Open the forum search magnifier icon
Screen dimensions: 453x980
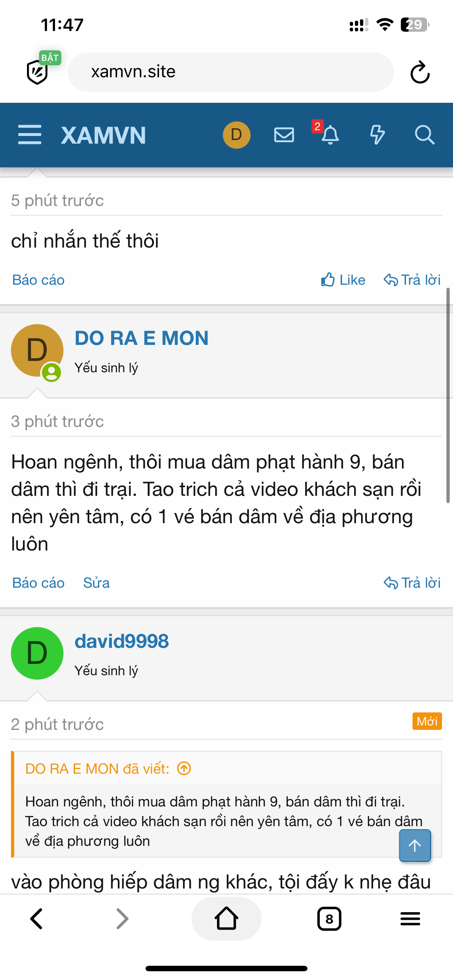pos(425,135)
